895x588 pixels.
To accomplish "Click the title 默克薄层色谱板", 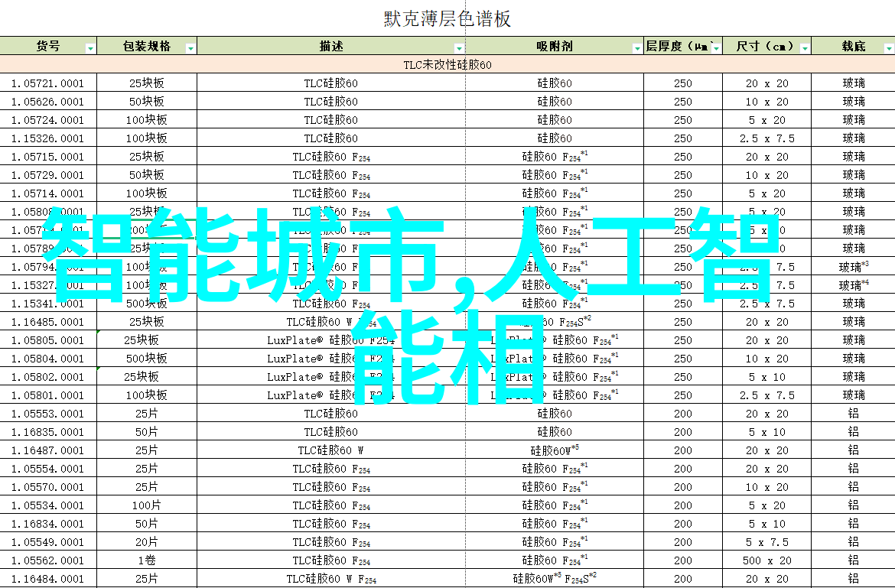I will click(x=447, y=18).
